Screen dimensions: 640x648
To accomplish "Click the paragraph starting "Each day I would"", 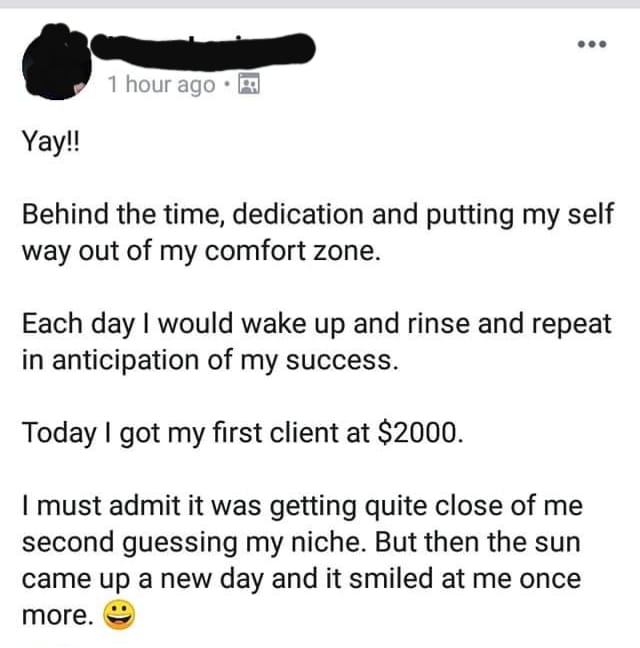I will [x=316, y=341].
